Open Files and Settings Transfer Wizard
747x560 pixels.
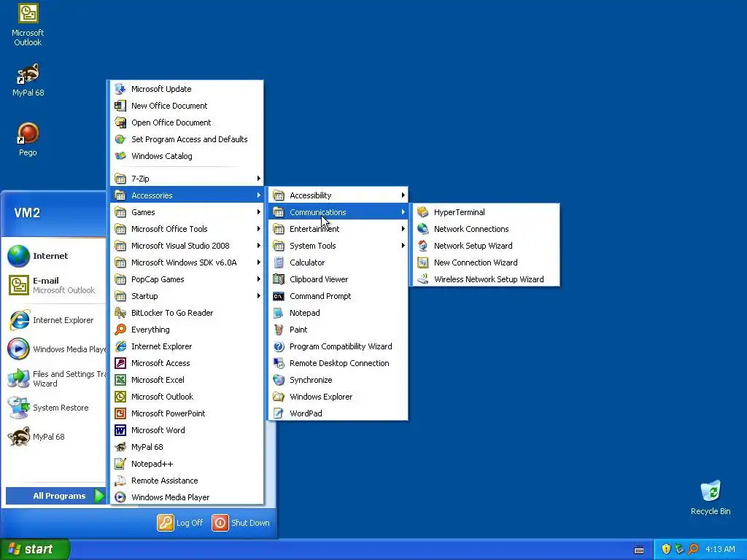55,378
